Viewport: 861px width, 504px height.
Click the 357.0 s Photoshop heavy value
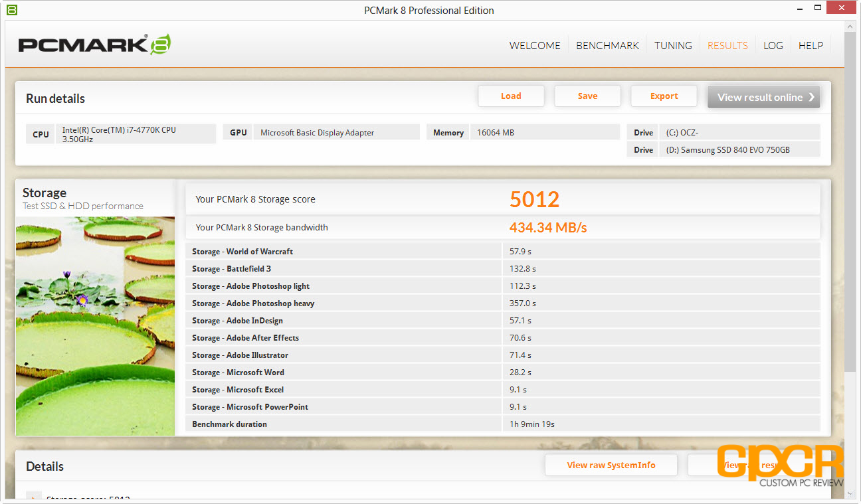tap(523, 303)
